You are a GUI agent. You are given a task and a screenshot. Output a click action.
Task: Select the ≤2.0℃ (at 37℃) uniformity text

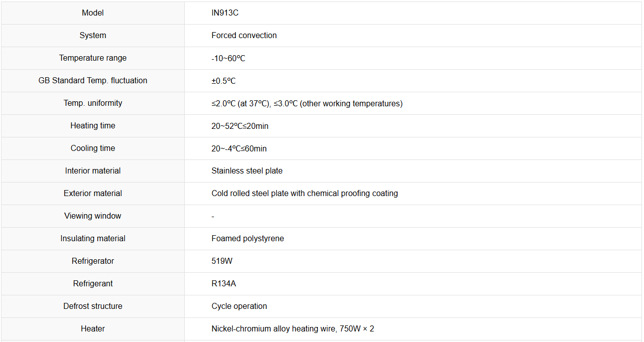pos(240,103)
